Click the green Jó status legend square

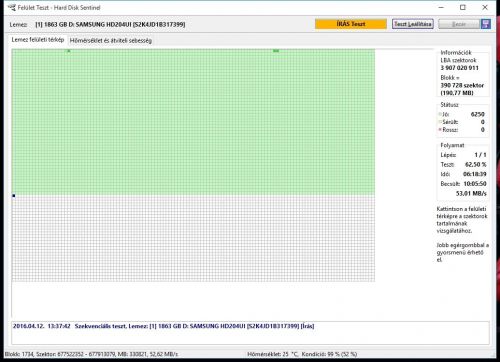coord(440,114)
